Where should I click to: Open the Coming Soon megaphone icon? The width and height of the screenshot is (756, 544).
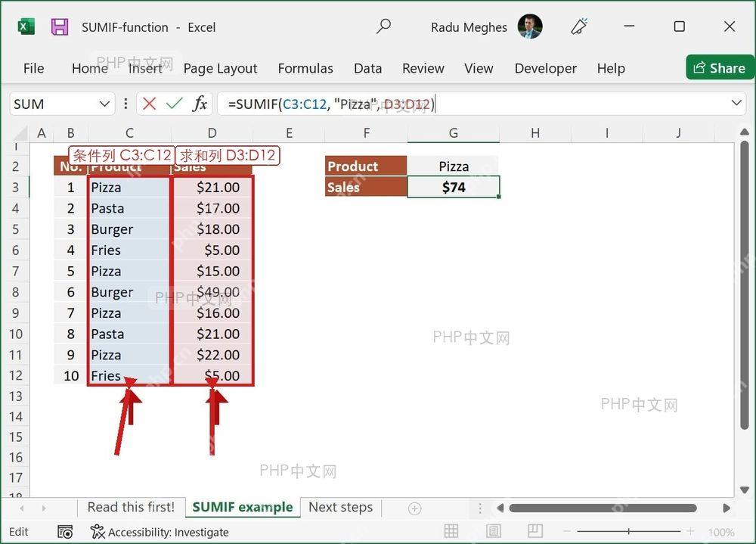pos(579,26)
